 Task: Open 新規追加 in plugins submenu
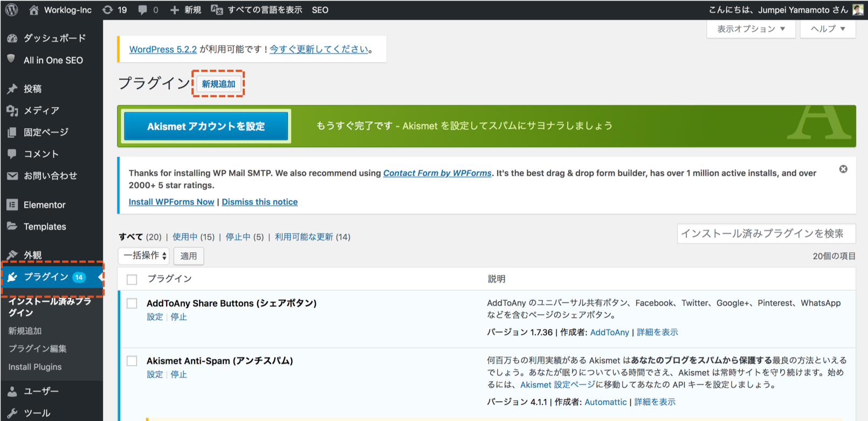coord(25,330)
